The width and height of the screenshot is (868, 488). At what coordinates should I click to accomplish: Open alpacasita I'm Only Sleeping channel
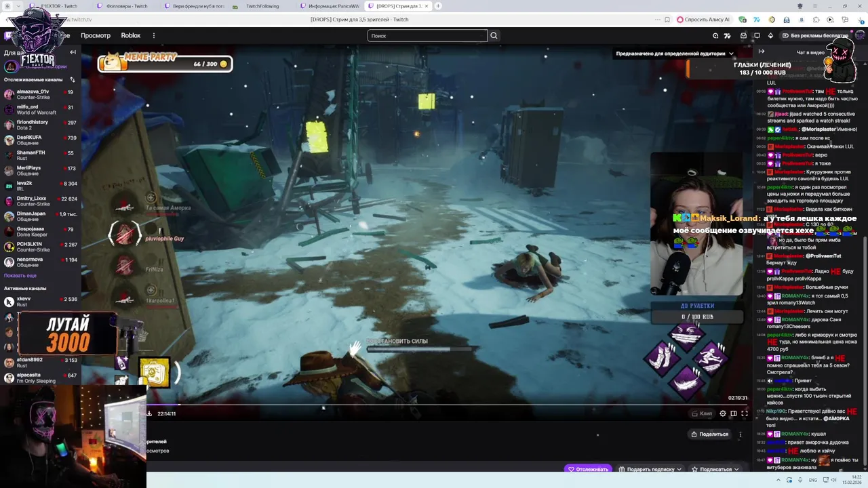[x=41, y=378]
